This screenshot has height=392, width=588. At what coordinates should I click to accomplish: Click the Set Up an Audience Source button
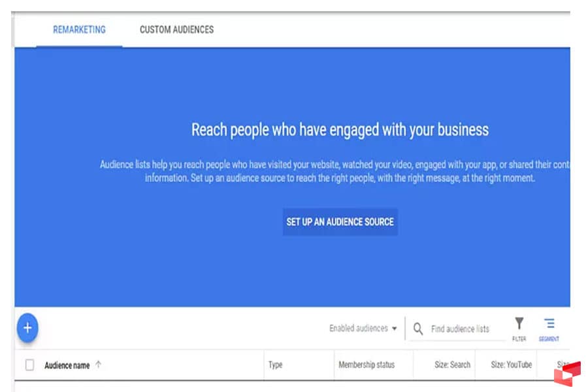click(340, 222)
